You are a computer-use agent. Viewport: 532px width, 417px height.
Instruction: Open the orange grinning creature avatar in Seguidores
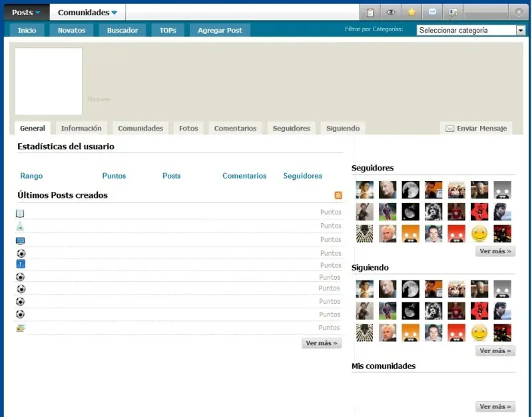411,234
